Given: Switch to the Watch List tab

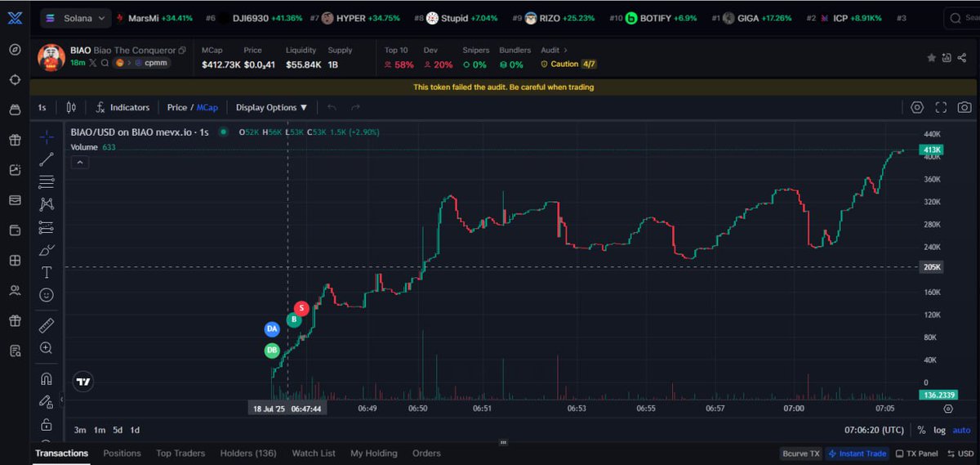Looking at the screenshot, I should 314,453.
